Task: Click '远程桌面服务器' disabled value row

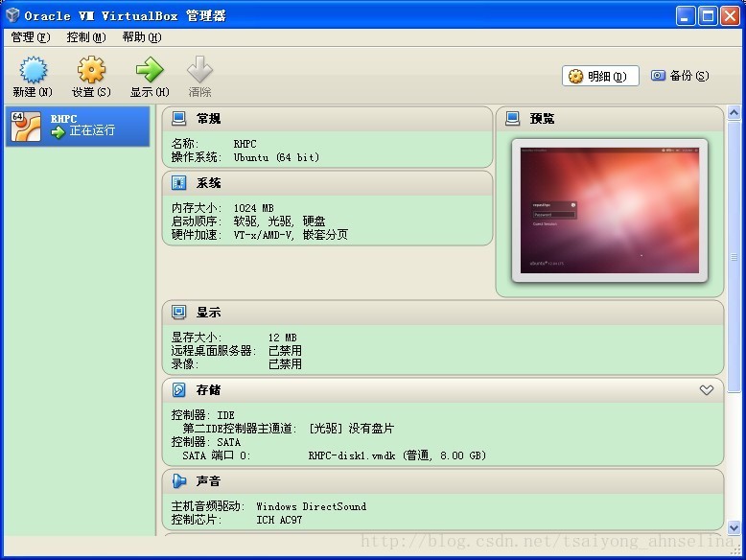Action: [237, 351]
